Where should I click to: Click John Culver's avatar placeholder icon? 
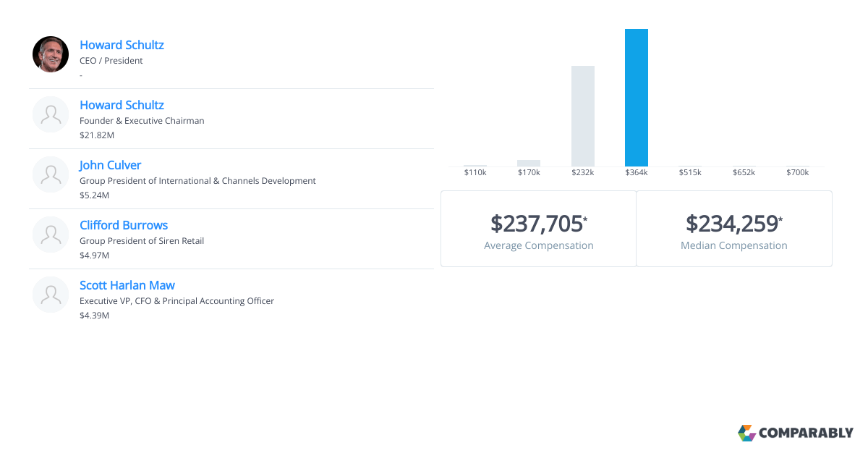(51, 174)
